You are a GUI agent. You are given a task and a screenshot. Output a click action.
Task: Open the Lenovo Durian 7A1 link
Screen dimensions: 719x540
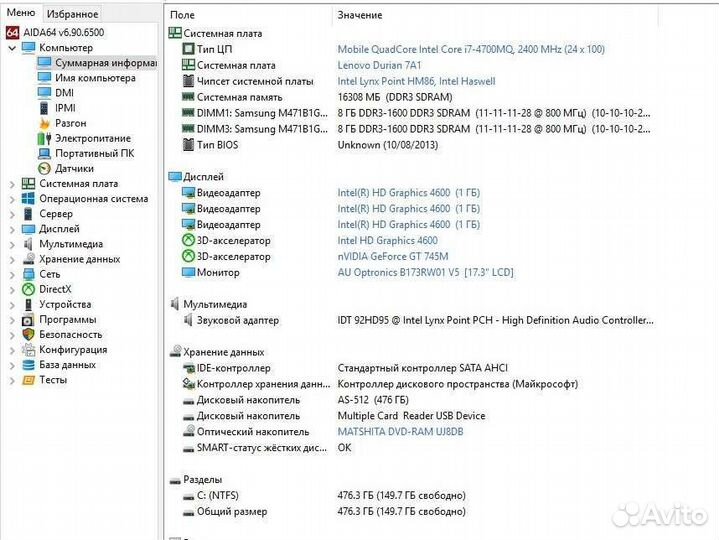coord(379,65)
